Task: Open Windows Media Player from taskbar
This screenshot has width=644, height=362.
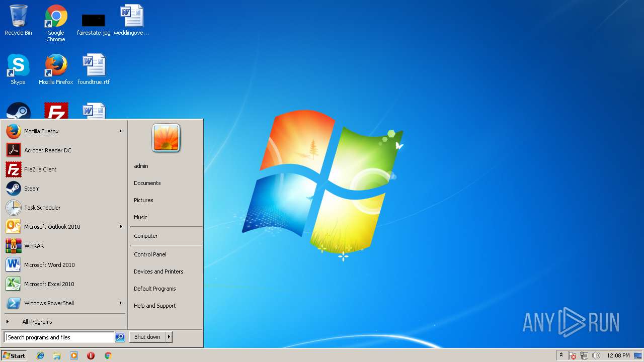Action: (74, 355)
